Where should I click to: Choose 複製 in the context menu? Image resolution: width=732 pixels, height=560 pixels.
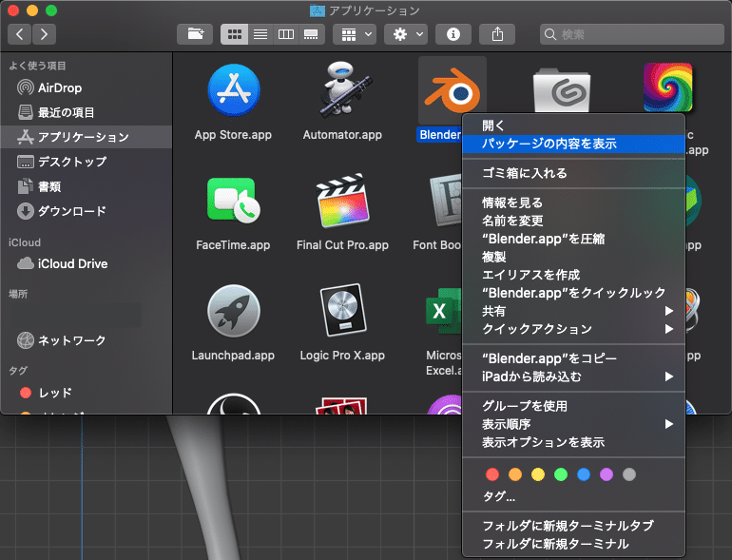coord(573,257)
